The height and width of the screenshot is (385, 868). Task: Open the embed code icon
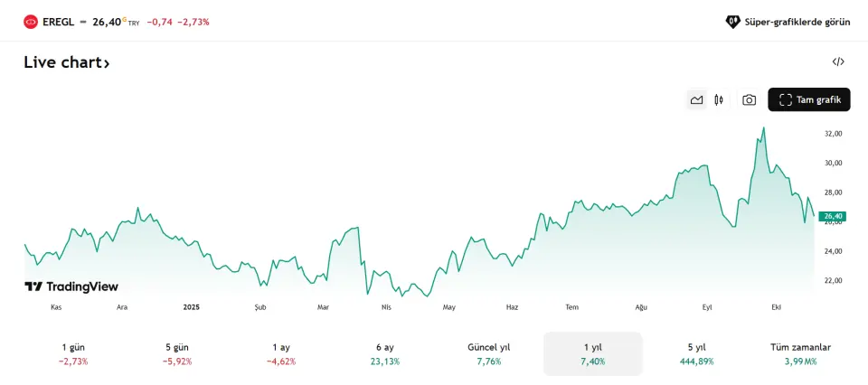point(838,62)
